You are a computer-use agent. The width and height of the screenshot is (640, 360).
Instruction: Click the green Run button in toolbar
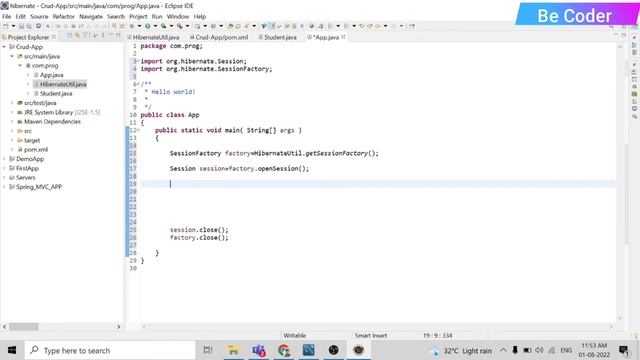(147, 26)
